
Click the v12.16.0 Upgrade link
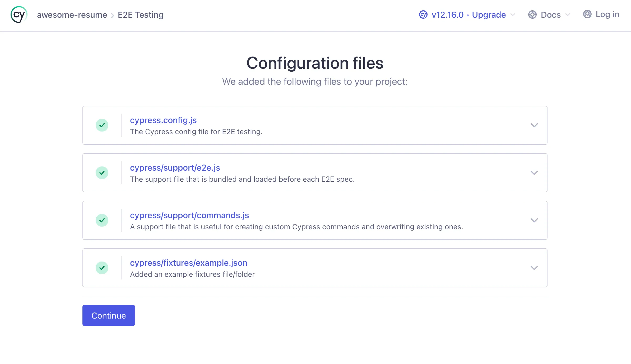pyautogui.click(x=469, y=15)
